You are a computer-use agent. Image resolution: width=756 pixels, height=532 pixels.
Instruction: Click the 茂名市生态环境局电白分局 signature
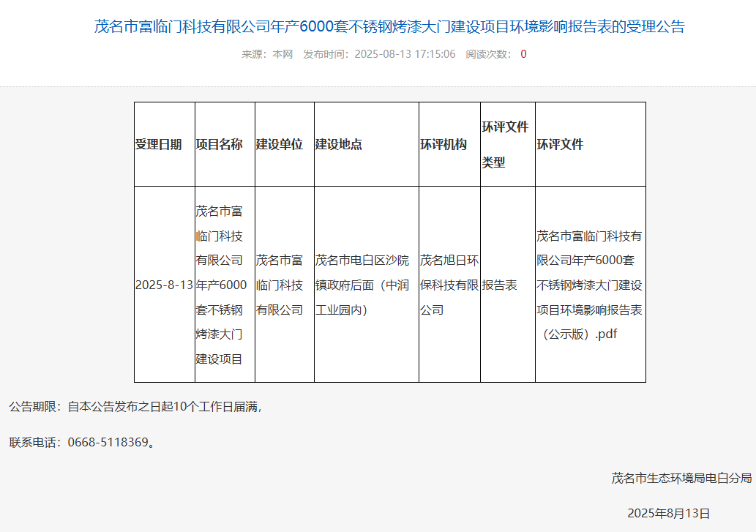[x=681, y=478]
